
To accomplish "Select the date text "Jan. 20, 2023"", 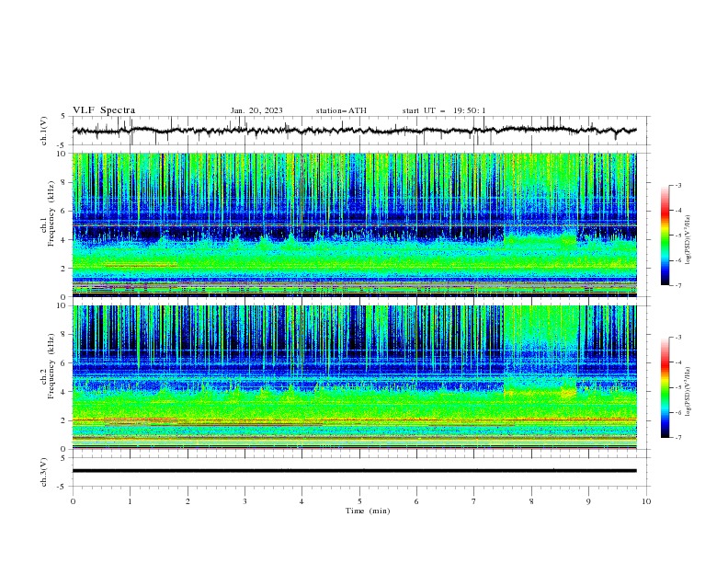I will point(256,110).
